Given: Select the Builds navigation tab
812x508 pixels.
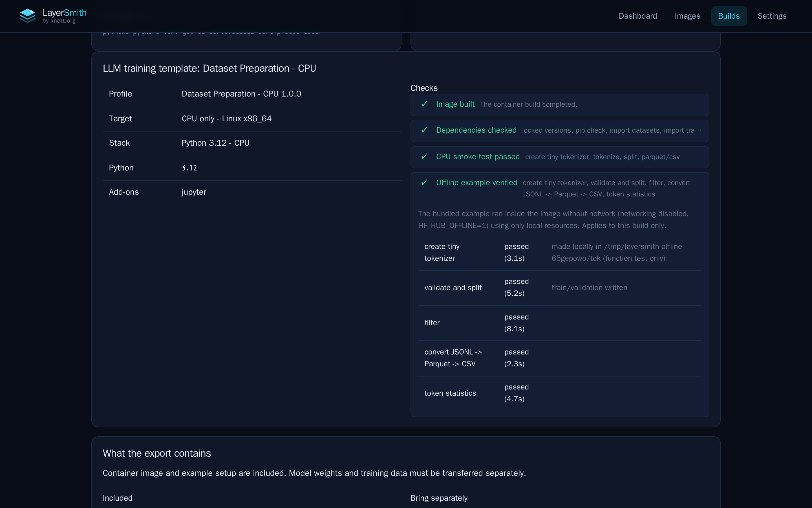Looking at the screenshot, I should click(729, 16).
